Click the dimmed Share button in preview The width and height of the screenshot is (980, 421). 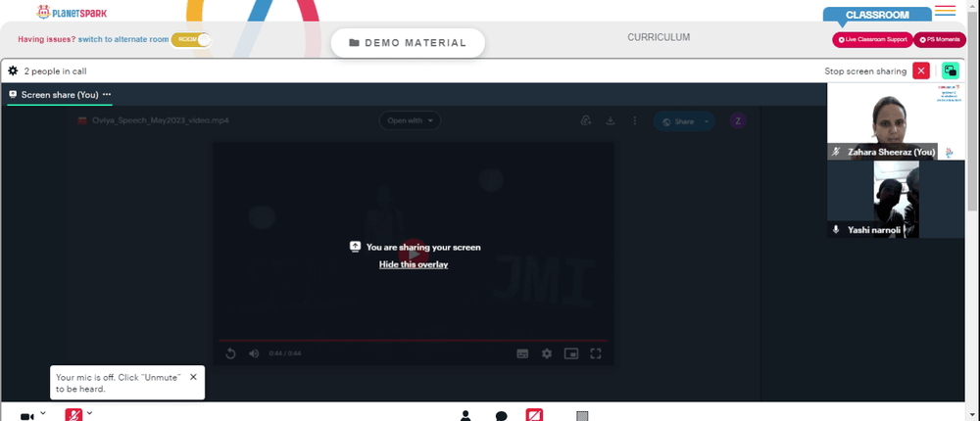pyautogui.click(x=678, y=121)
